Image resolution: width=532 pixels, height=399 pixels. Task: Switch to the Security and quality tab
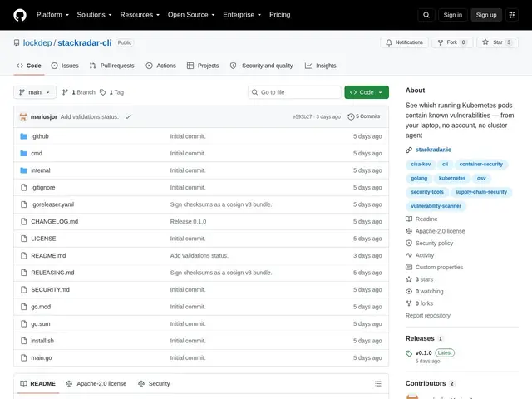click(261, 66)
